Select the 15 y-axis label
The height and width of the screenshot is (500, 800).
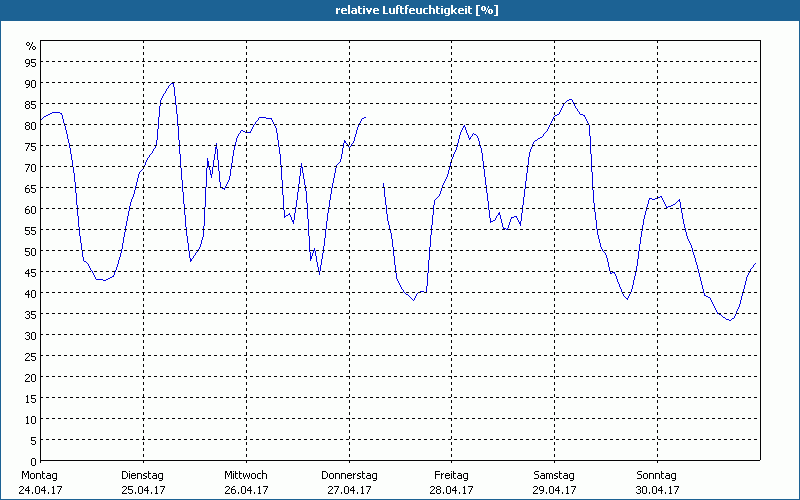(x=31, y=398)
